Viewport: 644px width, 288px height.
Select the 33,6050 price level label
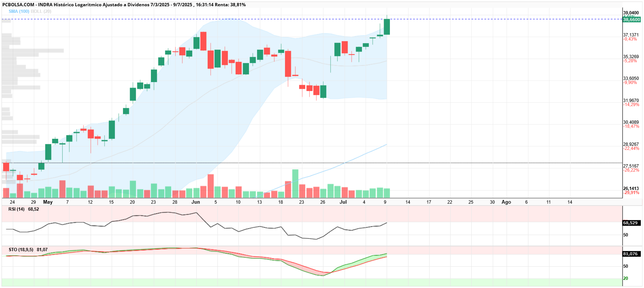[x=631, y=78]
